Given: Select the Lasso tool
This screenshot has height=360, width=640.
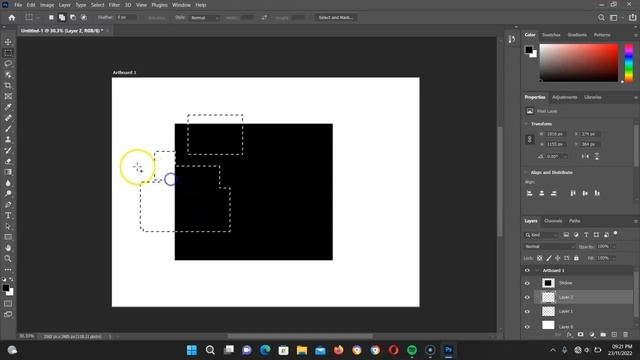Looking at the screenshot, I should [x=8, y=64].
